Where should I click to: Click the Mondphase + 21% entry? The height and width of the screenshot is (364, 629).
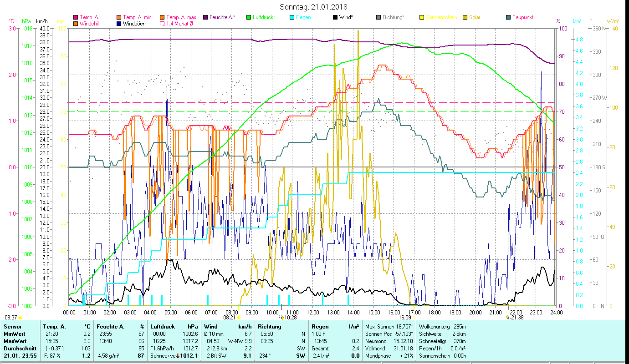(x=389, y=356)
